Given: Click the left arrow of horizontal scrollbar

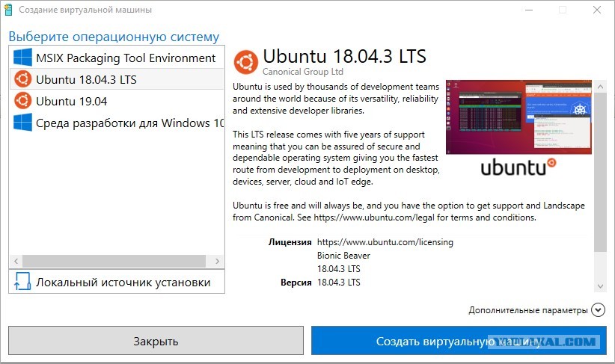Looking at the screenshot, I should coord(16,261).
